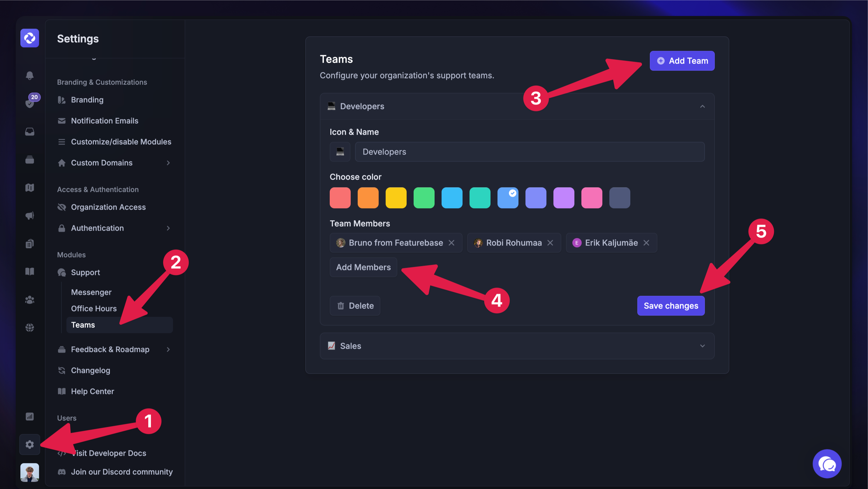
Task: Collapse the Developers team section
Action: 702,106
